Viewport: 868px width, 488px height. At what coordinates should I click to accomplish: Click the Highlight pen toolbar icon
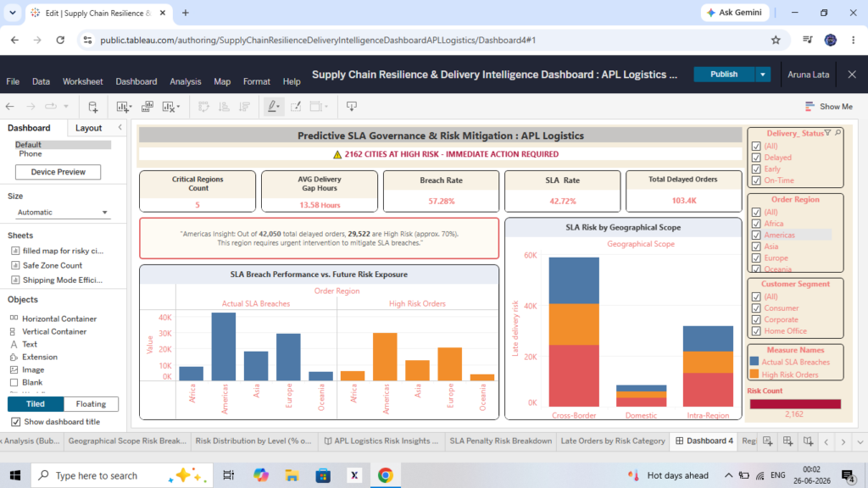pyautogui.click(x=272, y=106)
